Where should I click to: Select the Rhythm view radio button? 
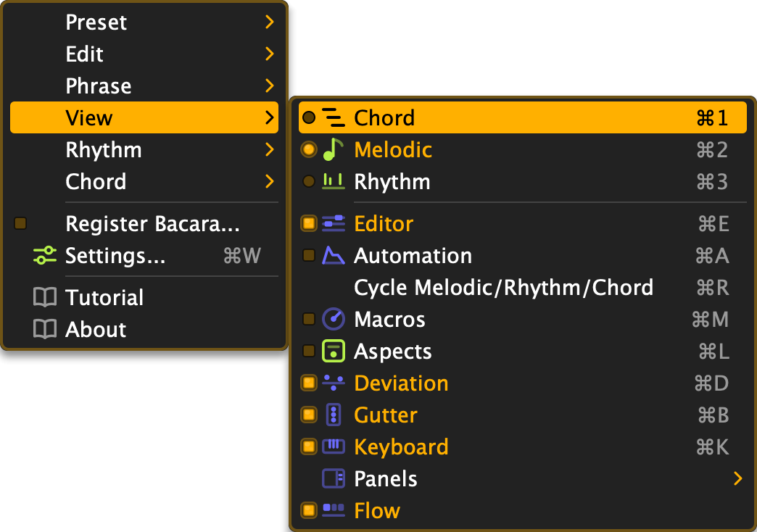pyautogui.click(x=308, y=181)
